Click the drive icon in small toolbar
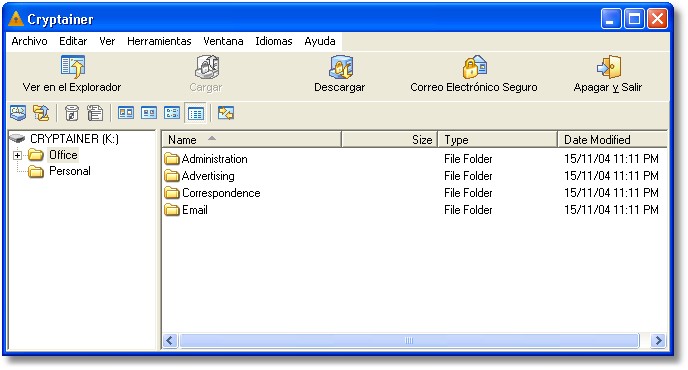This screenshot has width=688, height=370. pos(18,113)
